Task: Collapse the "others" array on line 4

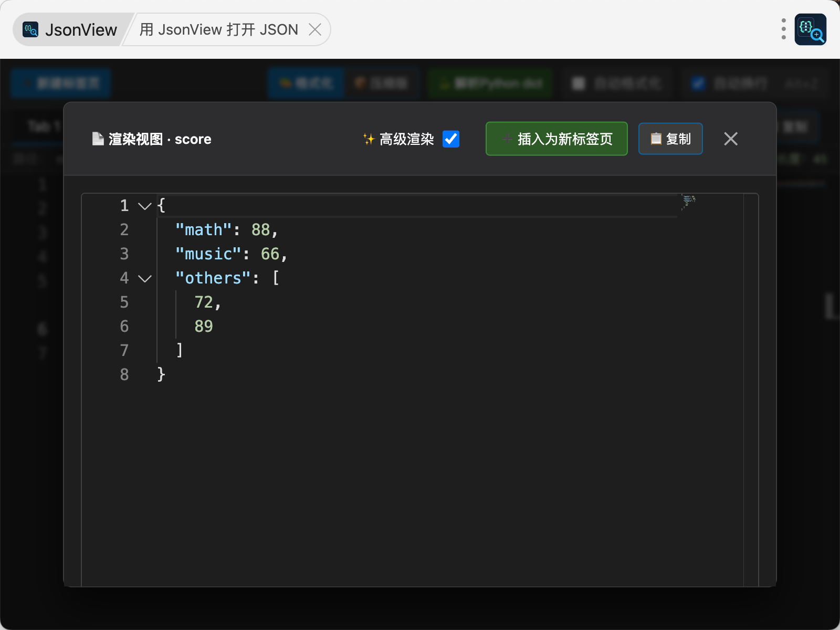Action: click(144, 279)
